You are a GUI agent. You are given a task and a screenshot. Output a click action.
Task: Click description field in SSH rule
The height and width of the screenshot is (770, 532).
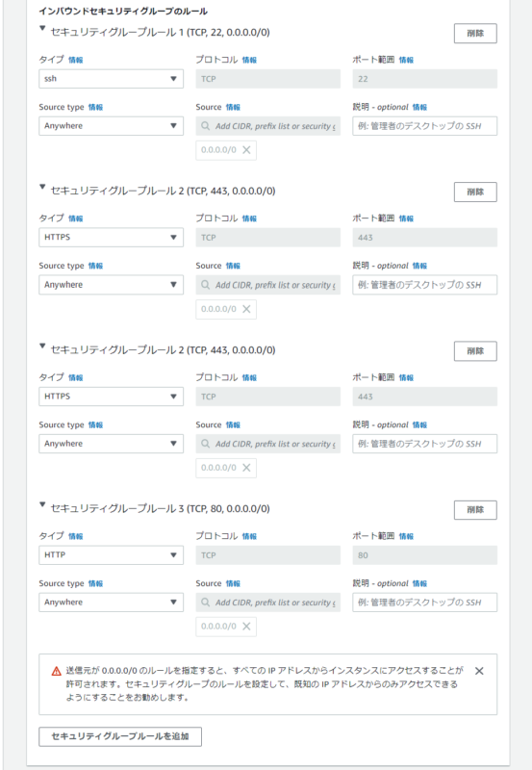pyautogui.click(x=424, y=126)
